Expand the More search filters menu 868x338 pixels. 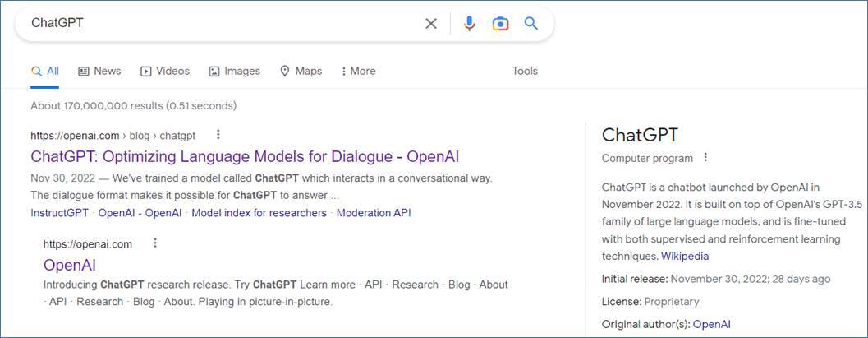pyautogui.click(x=358, y=72)
